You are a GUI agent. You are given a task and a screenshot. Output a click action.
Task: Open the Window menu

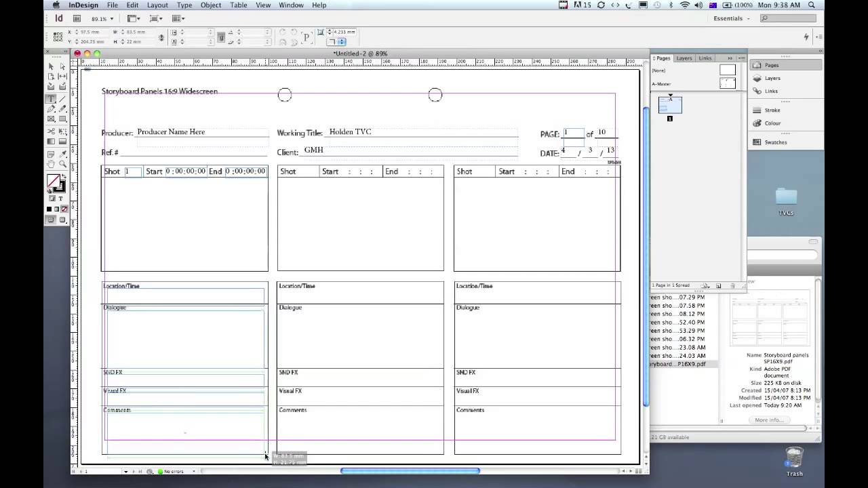tap(291, 5)
